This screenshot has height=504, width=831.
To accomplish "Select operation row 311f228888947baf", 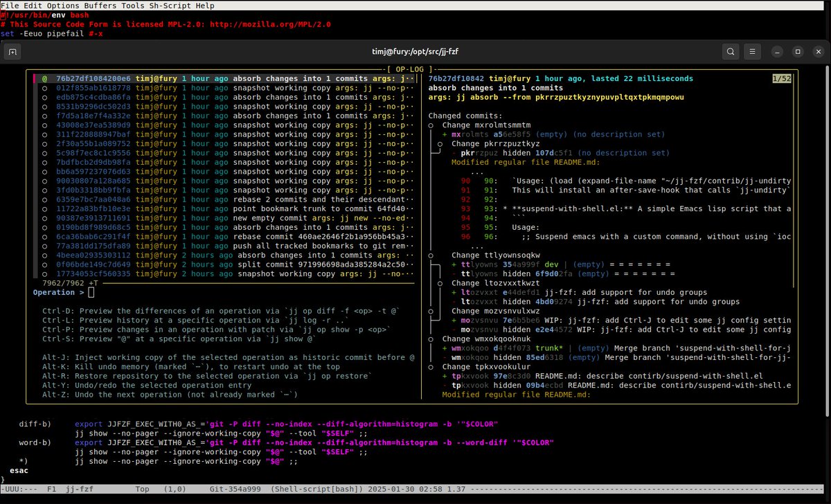I will tap(224, 134).
